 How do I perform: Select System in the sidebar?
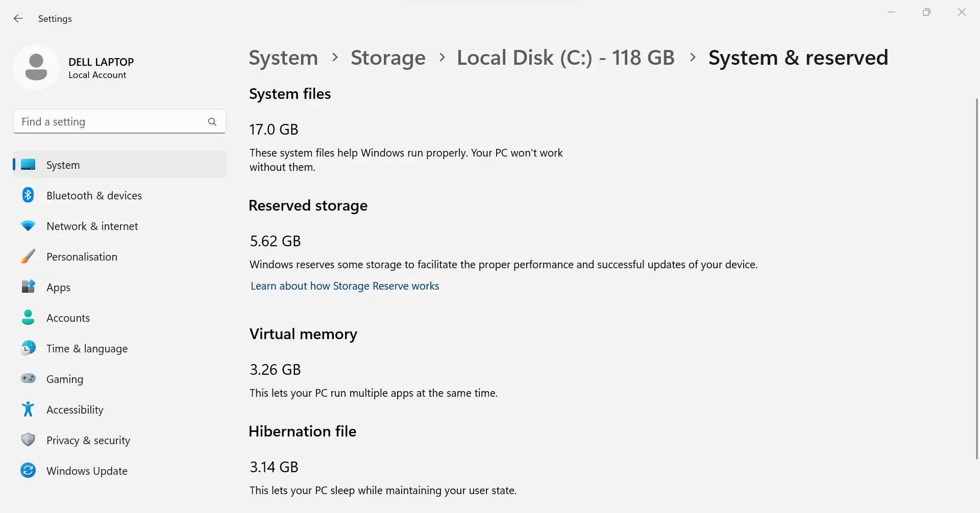pos(63,165)
